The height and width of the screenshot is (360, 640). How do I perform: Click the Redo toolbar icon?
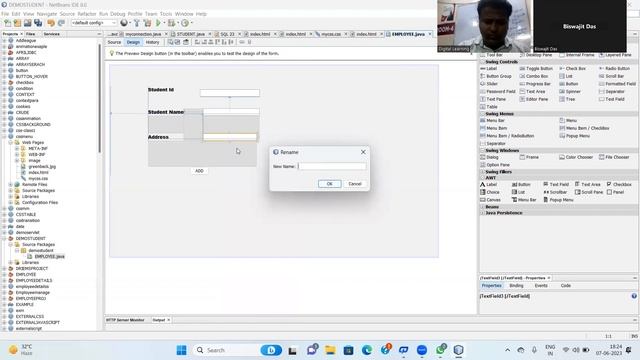pos(61,23)
